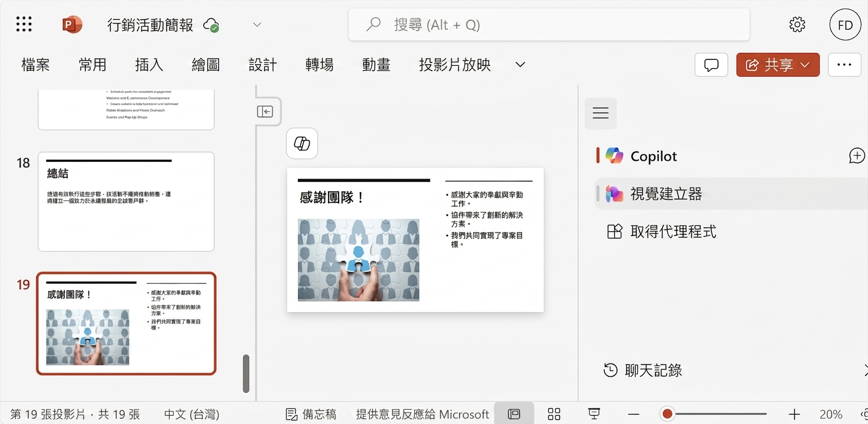The width and height of the screenshot is (868, 424).
Task: Click the 共享 share button
Action: coord(778,65)
